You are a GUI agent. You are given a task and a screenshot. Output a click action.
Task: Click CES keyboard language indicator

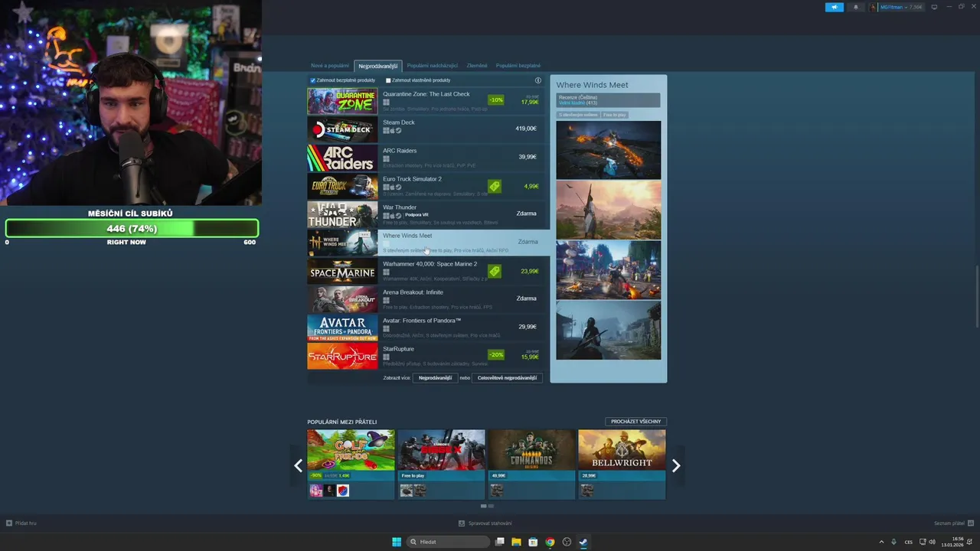[x=909, y=542]
